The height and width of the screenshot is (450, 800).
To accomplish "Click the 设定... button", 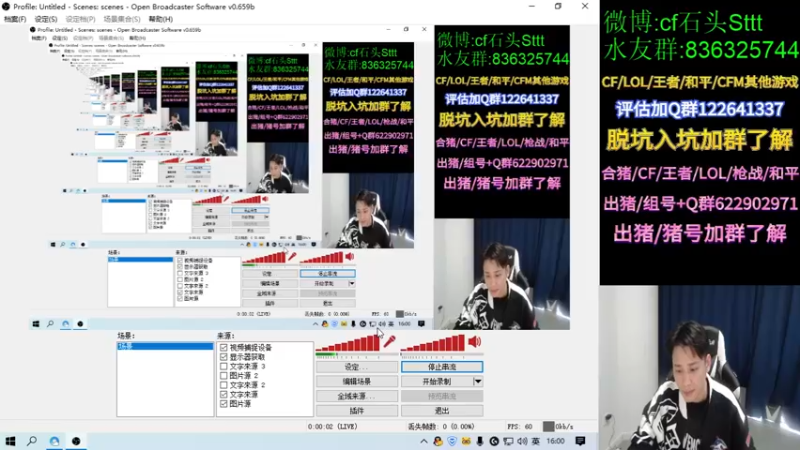I will [x=357, y=367].
